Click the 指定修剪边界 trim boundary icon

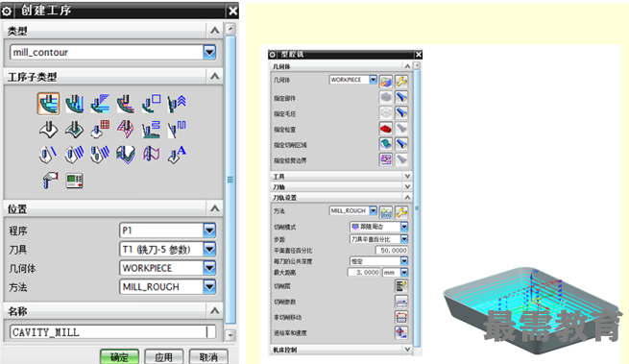386,159
